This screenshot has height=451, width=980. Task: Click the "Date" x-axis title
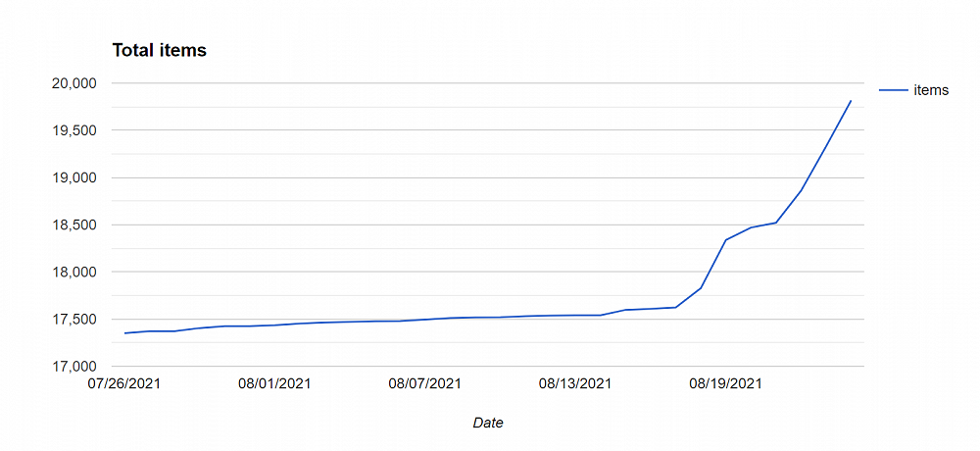488,423
